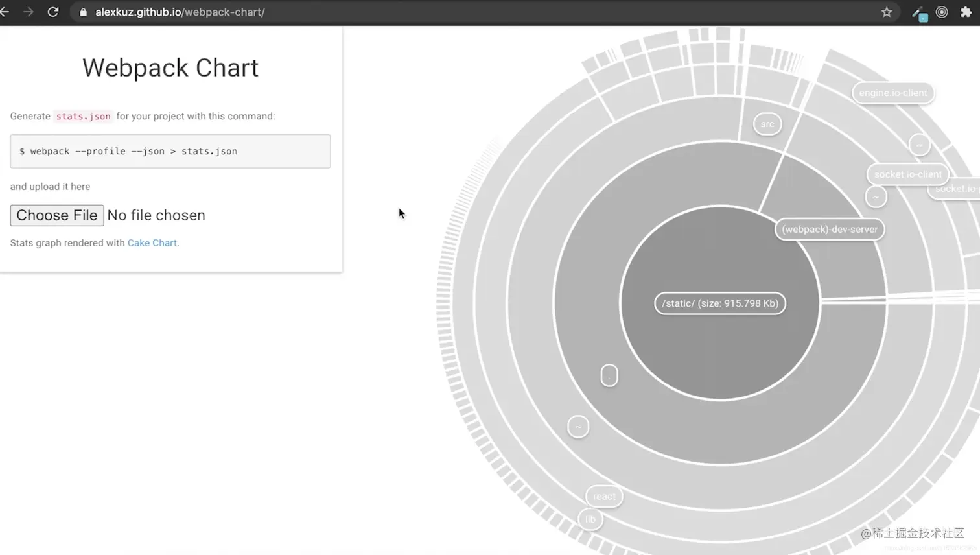
Task: Click the Choose File button
Action: 57,215
